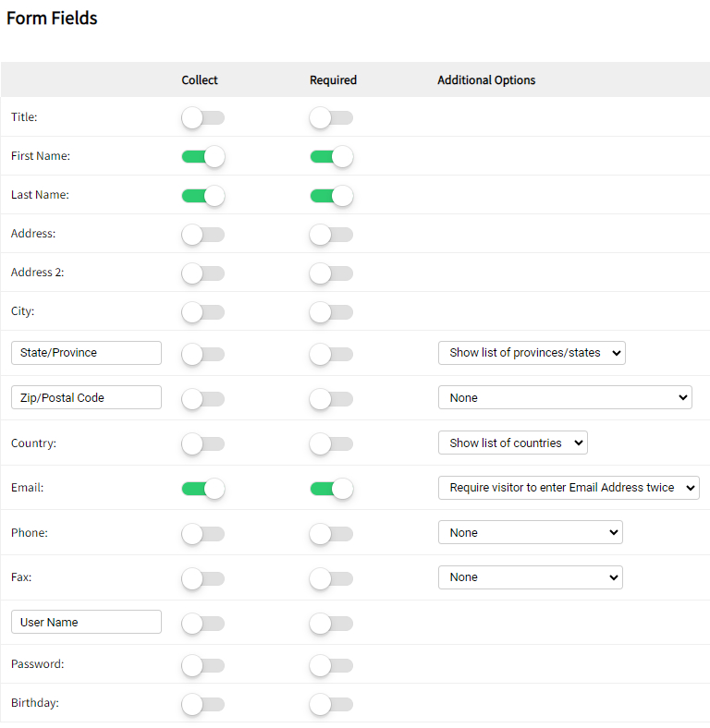This screenshot has height=728, width=710.
Task: Click the Form Fields heading
Action: click(x=52, y=18)
